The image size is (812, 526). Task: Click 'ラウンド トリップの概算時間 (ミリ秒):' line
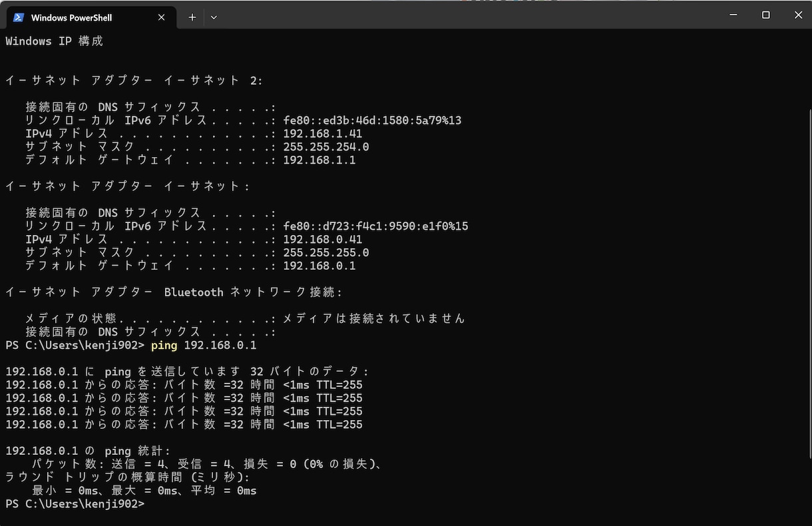coord(128,477)
